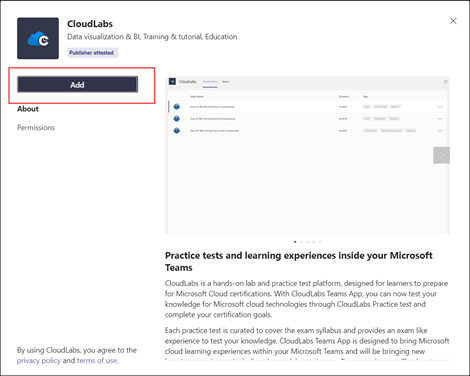Image resolution: width=470 pixels, height=376 pixels.
Task: Click the third exam's blue badge icon
Action: click(177, 131)
